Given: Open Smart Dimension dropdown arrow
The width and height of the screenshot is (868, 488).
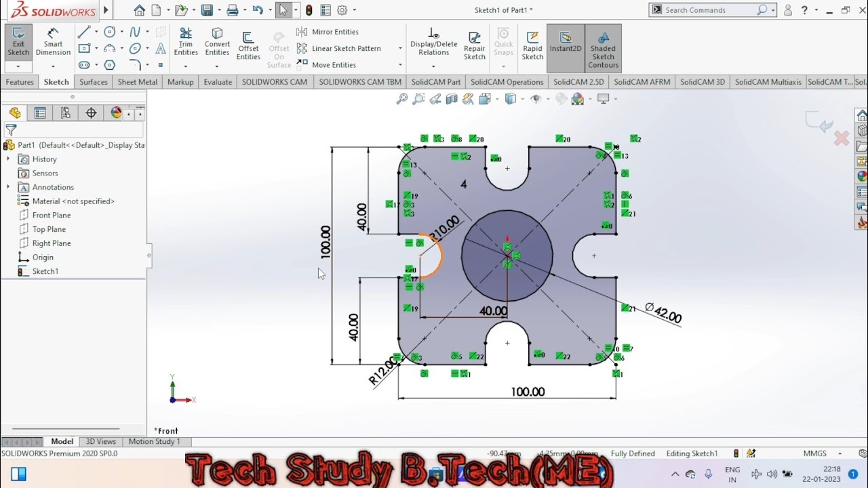Looking at the screenshot, I should 53,66.
